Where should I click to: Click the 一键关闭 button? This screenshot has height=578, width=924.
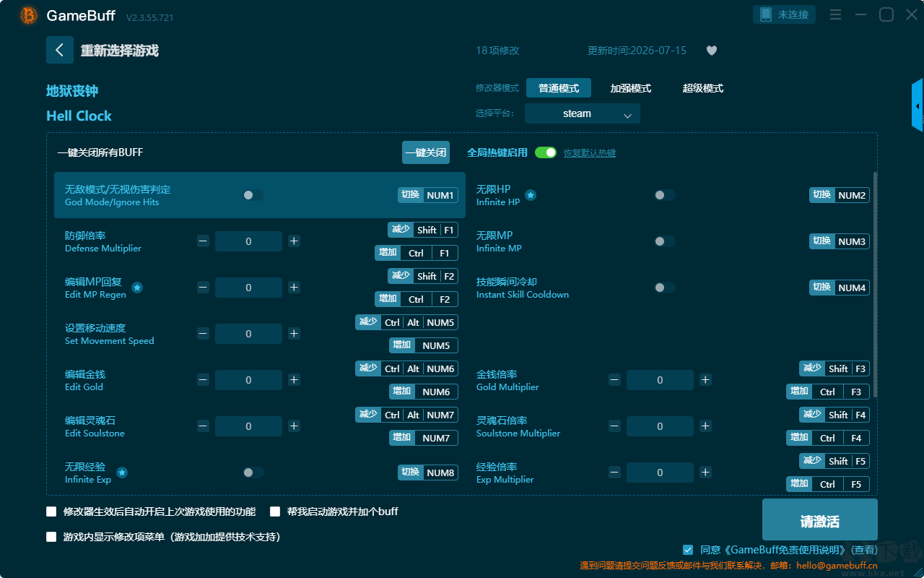[426, 152]
